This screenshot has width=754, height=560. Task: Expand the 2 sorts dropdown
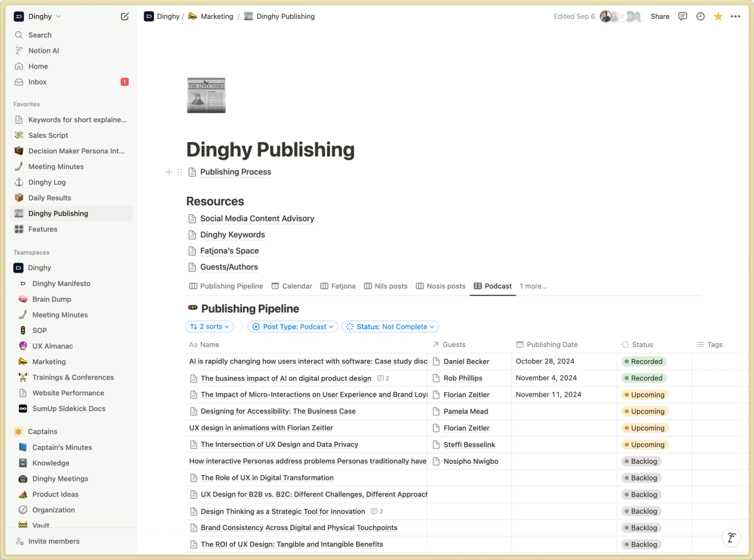(209, 326)
